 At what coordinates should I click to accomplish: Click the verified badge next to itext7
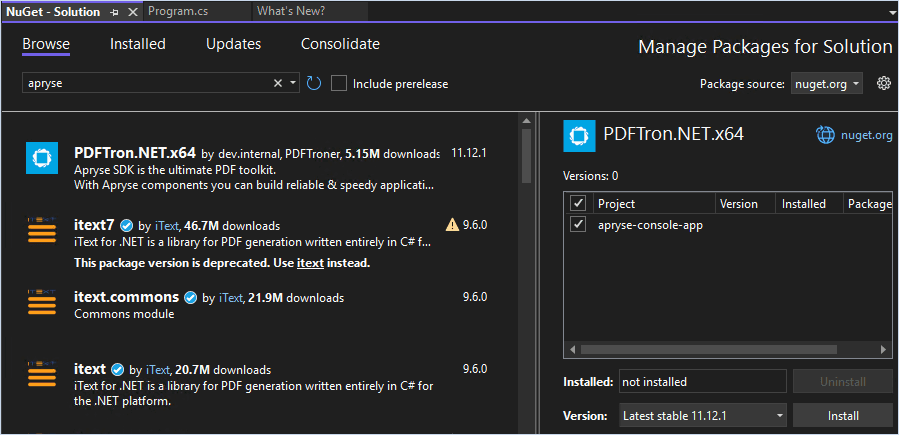tap(127, 225)
